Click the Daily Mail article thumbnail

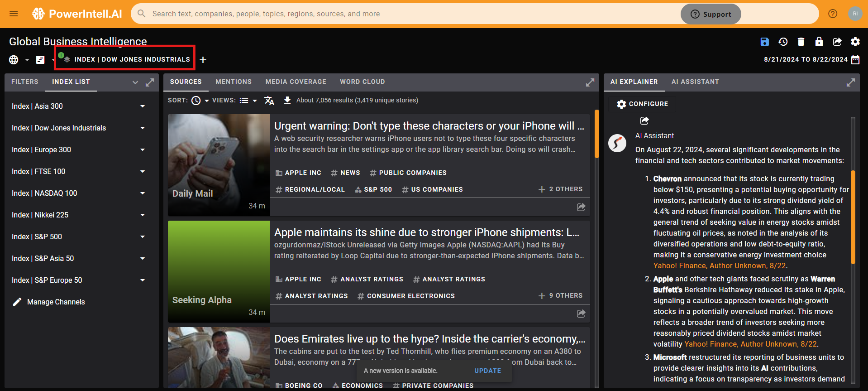[x=219, y=165]
